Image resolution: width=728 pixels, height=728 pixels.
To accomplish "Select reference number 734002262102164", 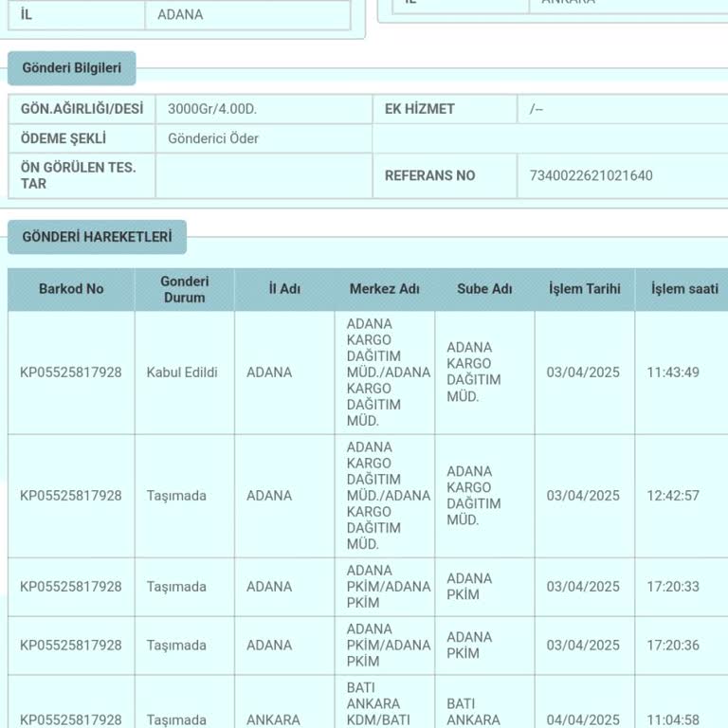I will (591, 175).
